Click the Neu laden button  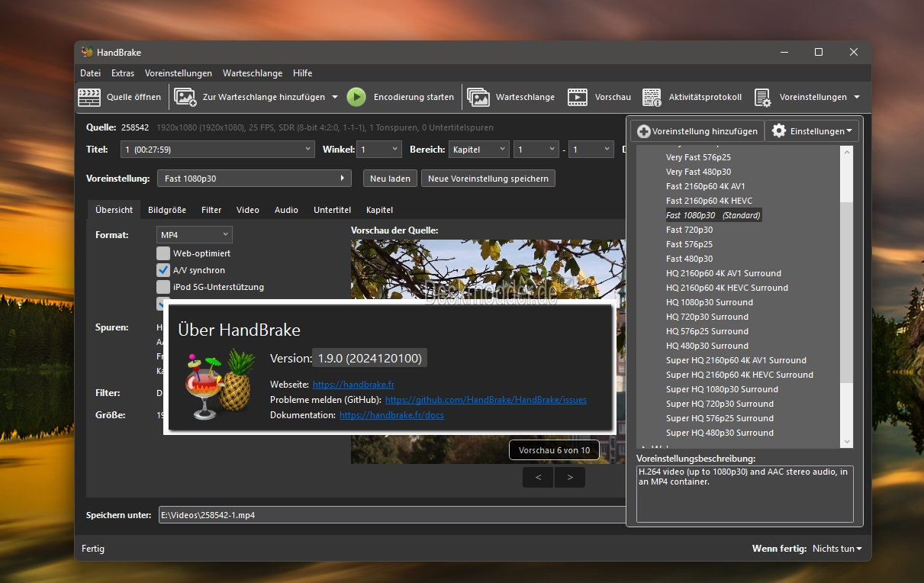point(390,179)
